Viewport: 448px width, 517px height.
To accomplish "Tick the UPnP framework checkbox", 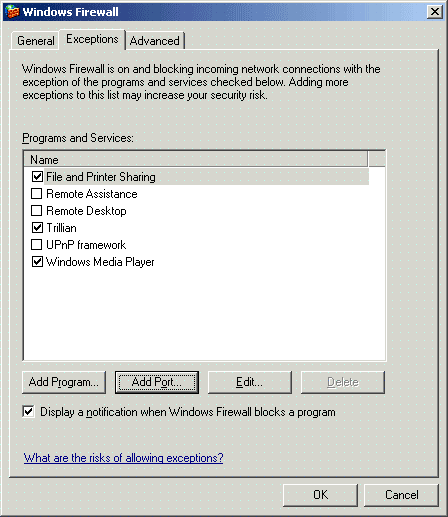I will [x=36, y=244].
